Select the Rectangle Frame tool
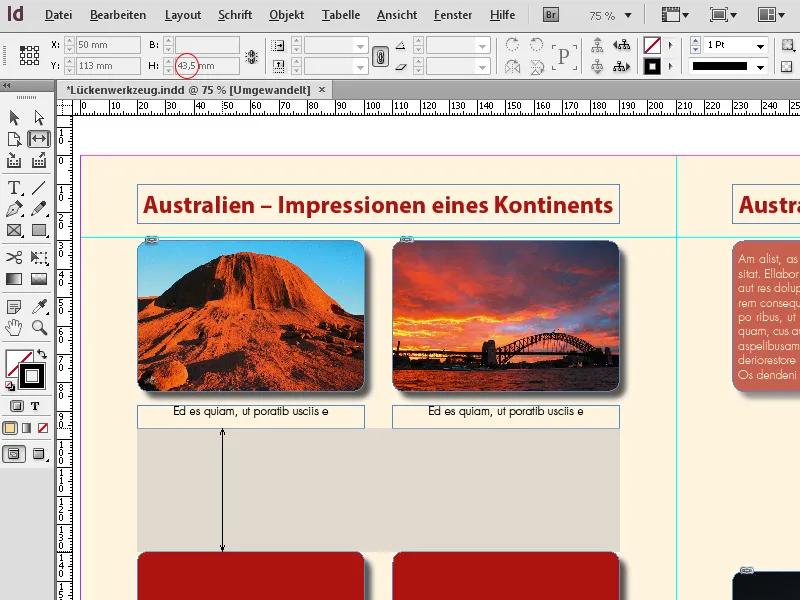Screen dimensions: 800x600 [14, 231]
